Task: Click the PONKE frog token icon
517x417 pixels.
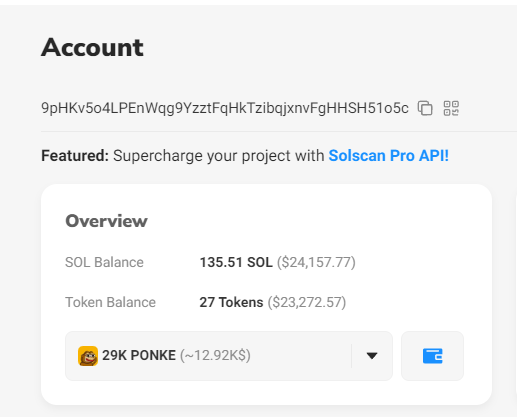Action: pos(88,356)
